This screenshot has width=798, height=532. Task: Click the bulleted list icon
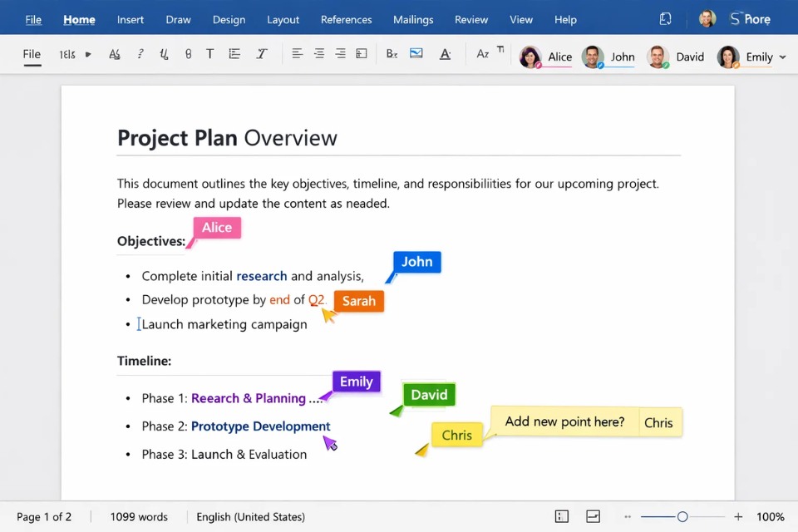(234, 54)
